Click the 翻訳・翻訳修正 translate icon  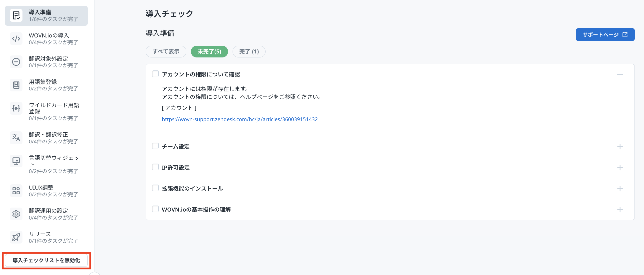[x=16, y=138]
